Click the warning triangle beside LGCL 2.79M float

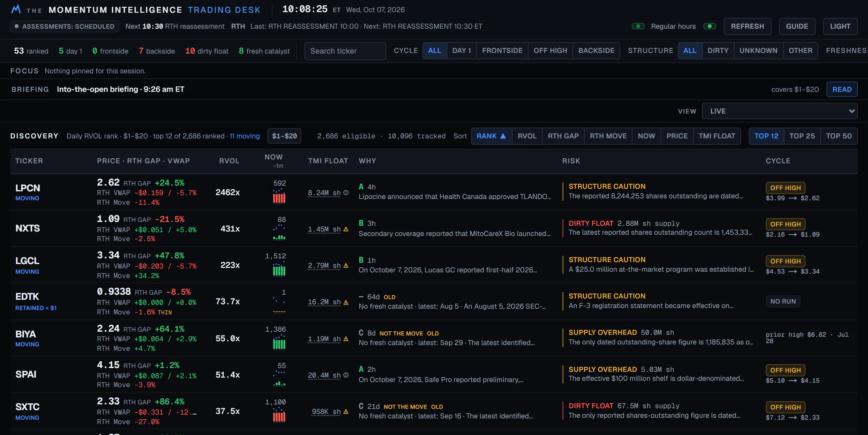346,265
